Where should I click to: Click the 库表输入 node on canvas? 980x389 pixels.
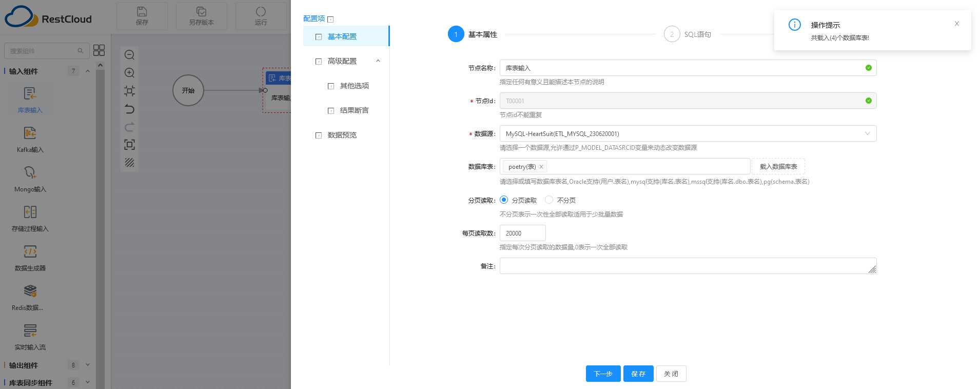tap(277, 90)
